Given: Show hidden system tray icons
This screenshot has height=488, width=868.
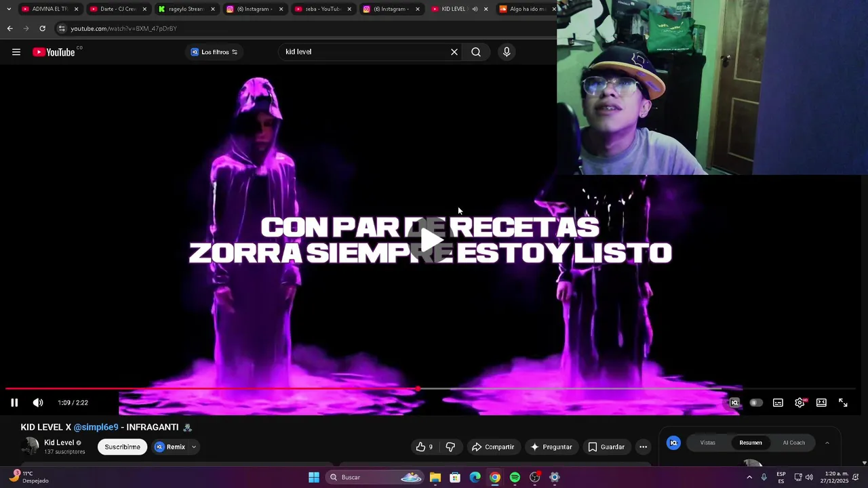Looking at the screenshot, I should pyautogui.click(x=749, y=477).
